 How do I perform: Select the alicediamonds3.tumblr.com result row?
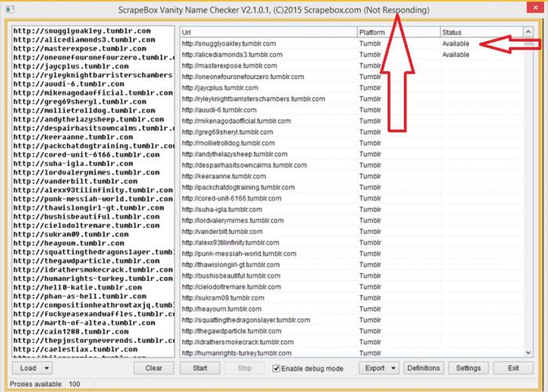click(352, 55)
